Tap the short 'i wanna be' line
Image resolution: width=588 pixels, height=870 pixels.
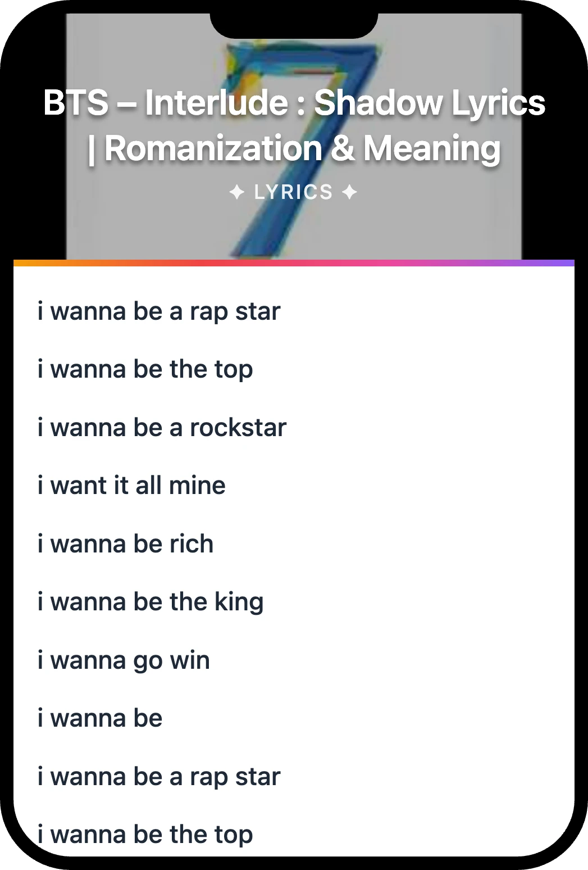pos(100,718)
